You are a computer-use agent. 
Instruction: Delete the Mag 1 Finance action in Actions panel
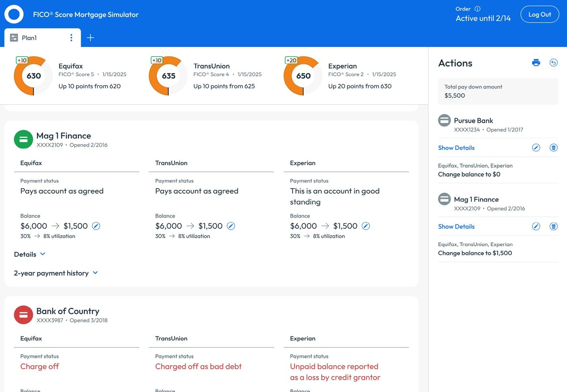[x=553, y=226]
